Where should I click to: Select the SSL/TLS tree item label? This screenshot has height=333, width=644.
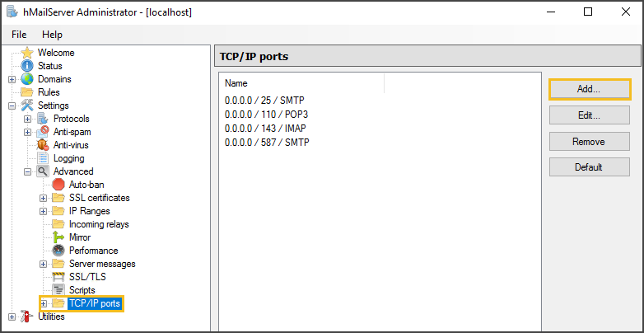[87, 277]
